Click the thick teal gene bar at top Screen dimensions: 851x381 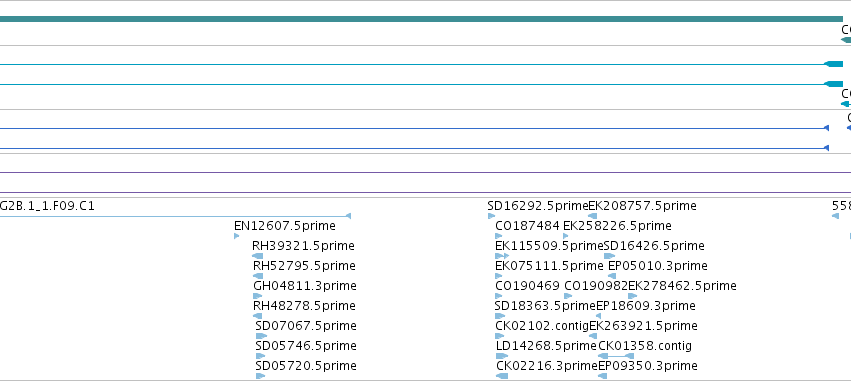[x=421, y=19]
